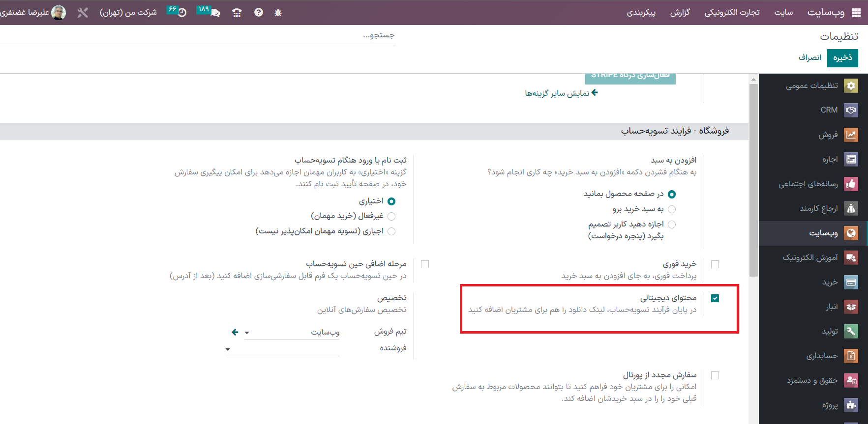Viewport: 868px width, 424px height.
Task: Open external link arrow beside تیم فروش field
Action: click(235, 332)
